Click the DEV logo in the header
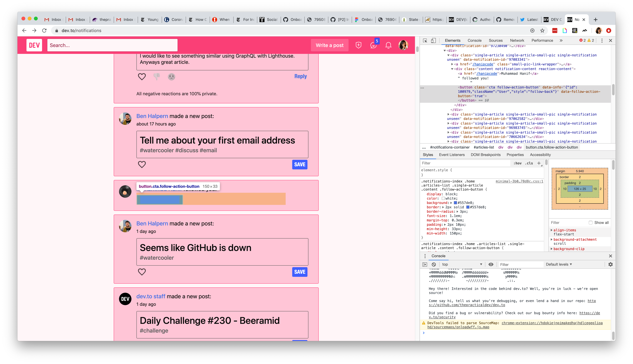Screen dimensions: 633x364 click(x=34, y=45)
